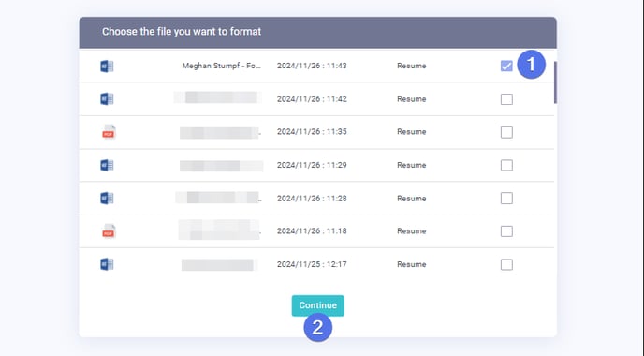644x356 pixels.
Task: Tick the checkbox for 11:29 resume
Action: tap(506, 165)
